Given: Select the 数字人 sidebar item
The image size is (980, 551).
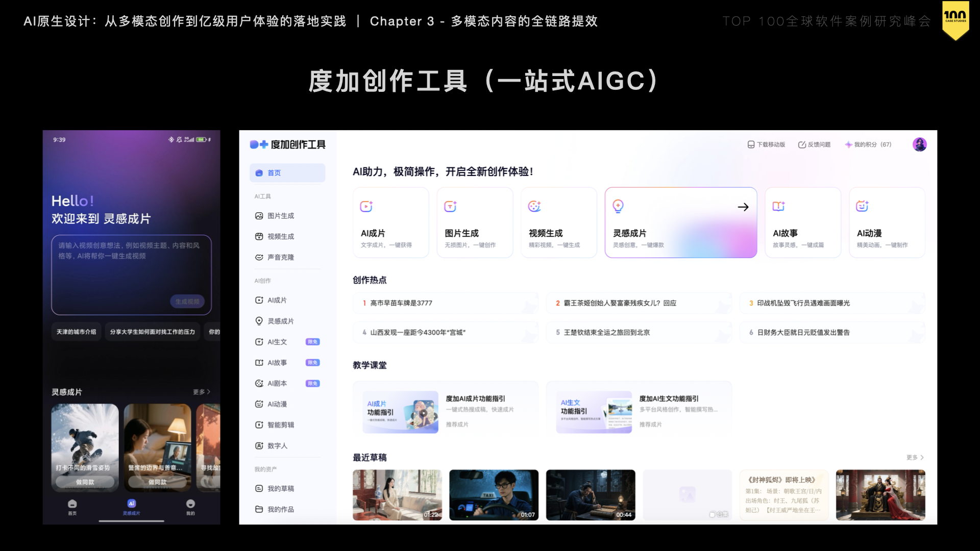Looking at the screenshot, I should tap(277, 445).
